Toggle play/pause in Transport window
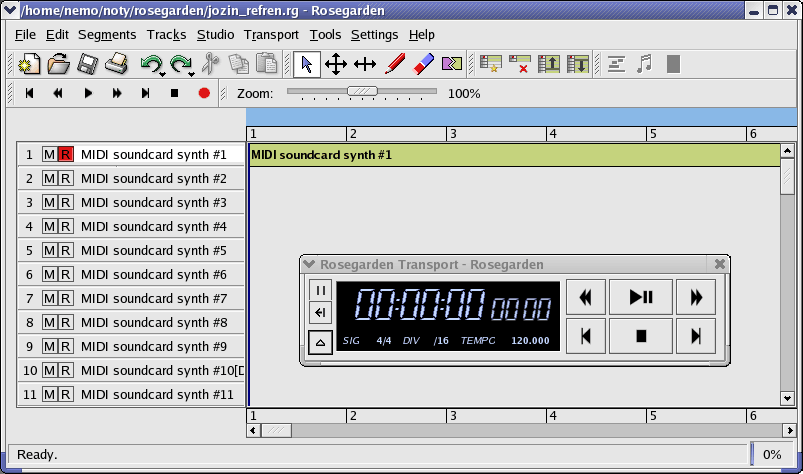Screen dimensions: 803x474 pos(641,297)
